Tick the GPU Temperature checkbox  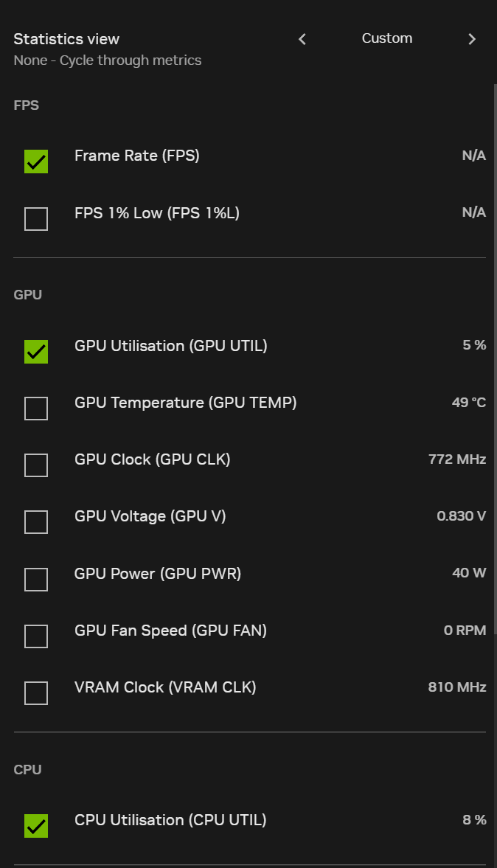coord(36,409)
